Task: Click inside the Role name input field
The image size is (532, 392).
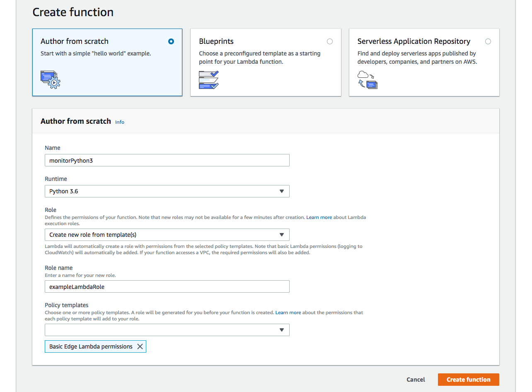Action: coord(167,286)
